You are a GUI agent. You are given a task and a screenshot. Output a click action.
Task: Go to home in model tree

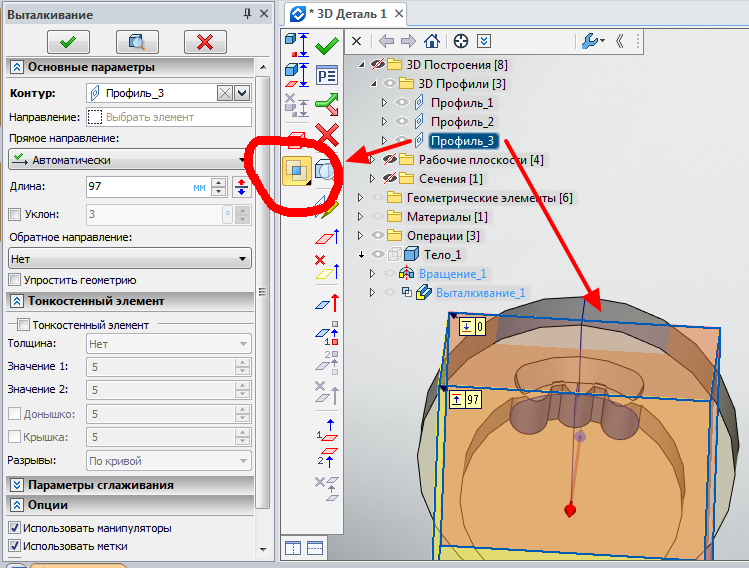(432, 41)
